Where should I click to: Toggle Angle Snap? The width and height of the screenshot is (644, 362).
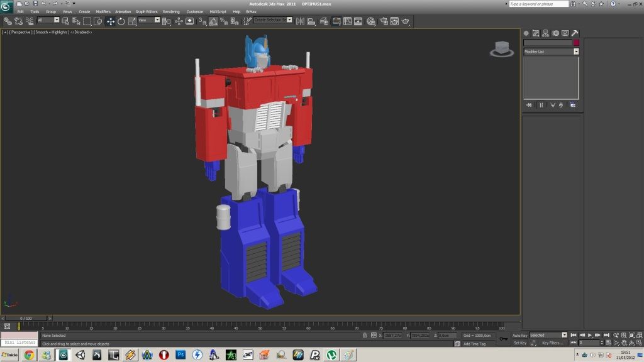(x=213, y=21)
